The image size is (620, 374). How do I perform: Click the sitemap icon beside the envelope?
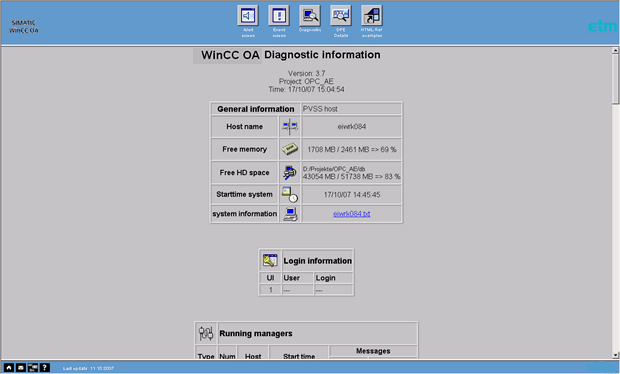pos(33,368)
